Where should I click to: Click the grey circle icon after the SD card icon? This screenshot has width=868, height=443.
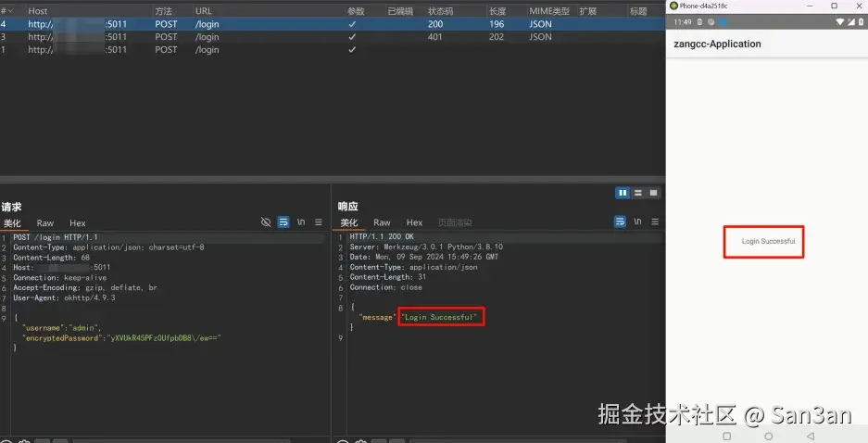711,21
